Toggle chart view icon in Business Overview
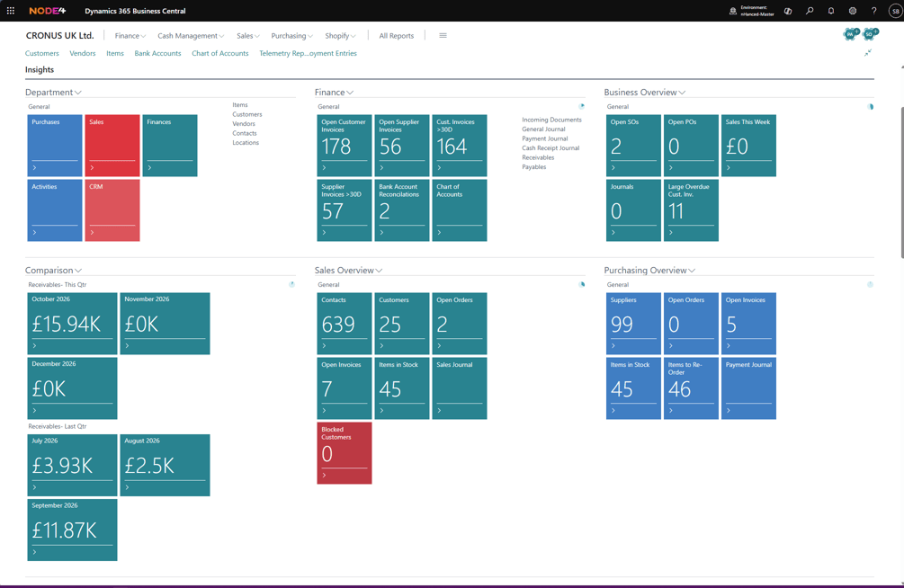This screenshot has width=904, height=588. pyautogui.click(x=871, y=107)
